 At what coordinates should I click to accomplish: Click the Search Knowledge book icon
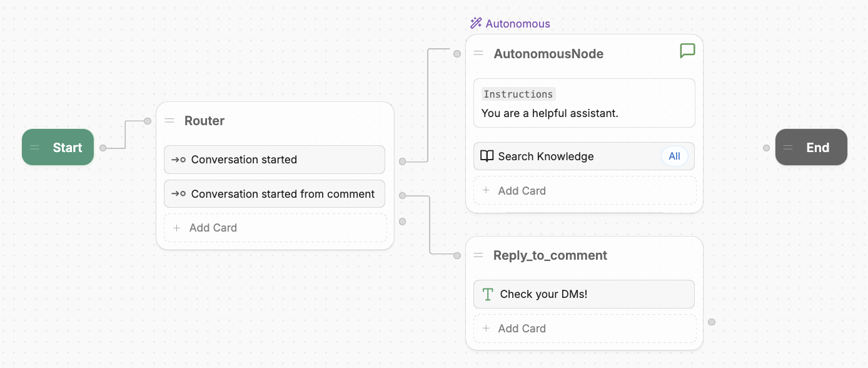coord(487,156)
